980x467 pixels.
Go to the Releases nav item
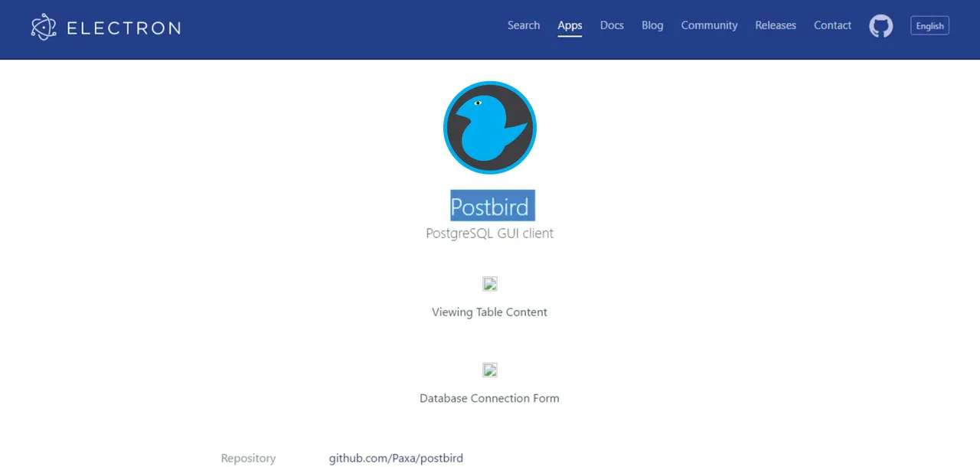[x=776, y=25]
